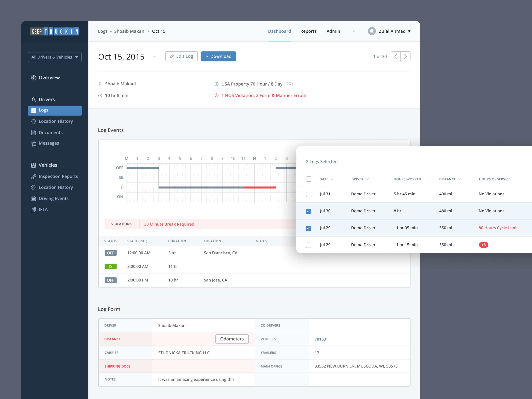Image resolution: width=532 pixels, height=399 pixels.
Task: Click the Download button
Action: (218, 56)
